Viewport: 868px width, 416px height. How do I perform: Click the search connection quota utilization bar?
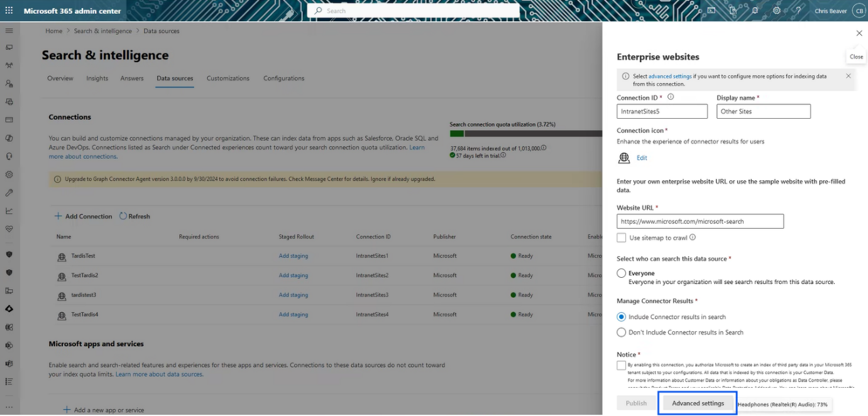pos(525,133)
